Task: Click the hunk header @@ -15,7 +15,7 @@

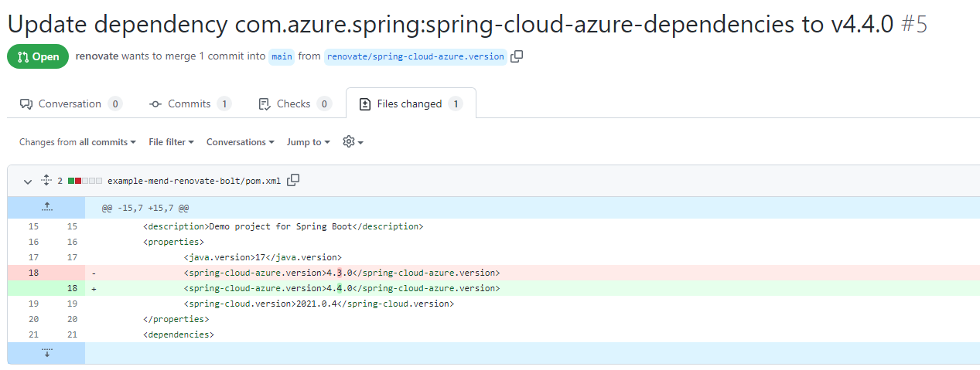Action: click(145, 208)
